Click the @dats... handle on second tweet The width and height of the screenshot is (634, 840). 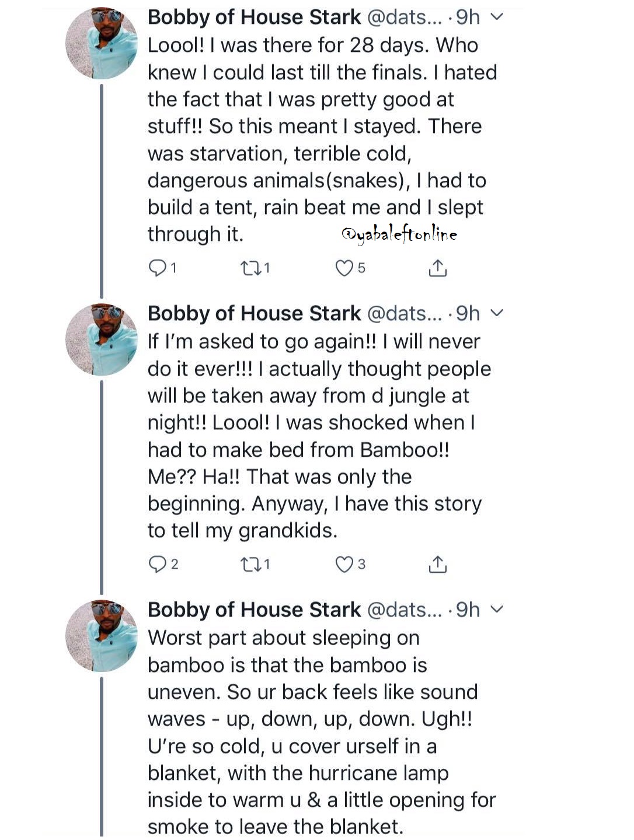405,314
